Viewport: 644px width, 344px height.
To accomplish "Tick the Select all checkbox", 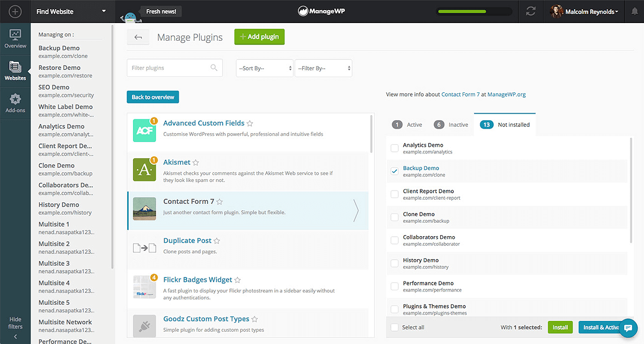I will [x=394, y=327].
